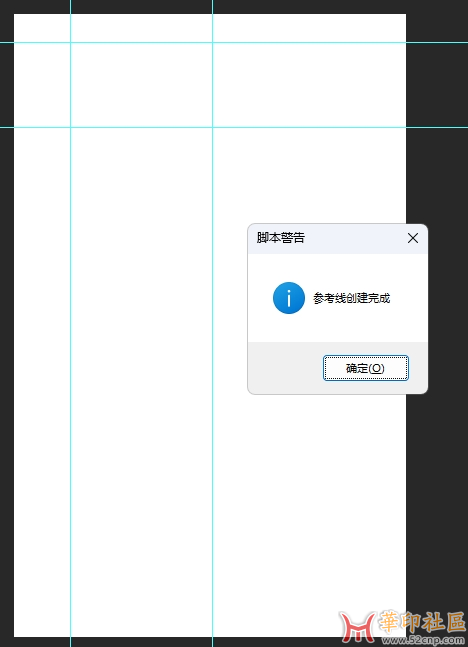Close the 脚本警告 dialog
The width and height of the screenshot is (468, 647).
(413, 238)
